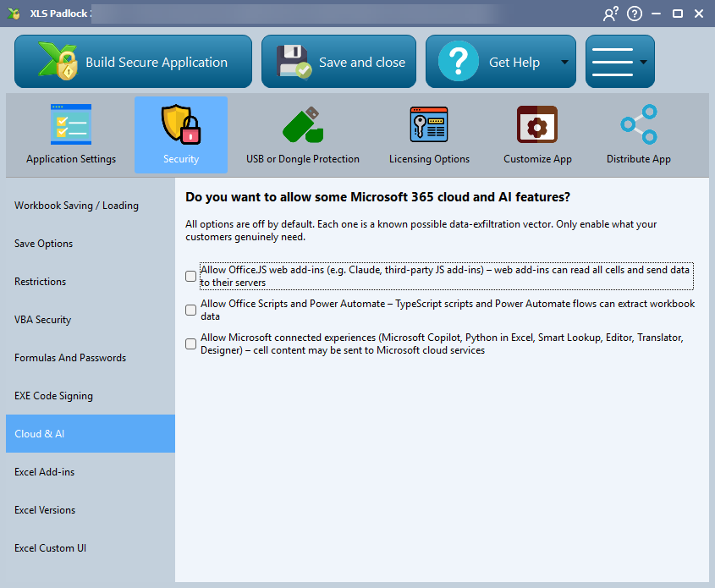Open Excel Custom UI page

pos(91,548)
